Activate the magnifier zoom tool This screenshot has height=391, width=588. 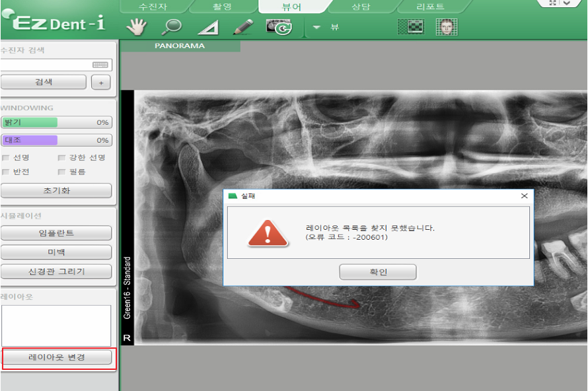(x=172, y=27)
